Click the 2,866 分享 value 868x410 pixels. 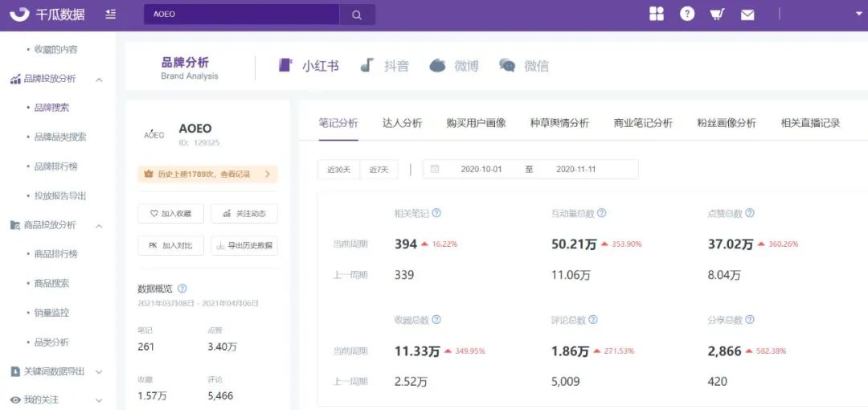(x=724, y=351)
